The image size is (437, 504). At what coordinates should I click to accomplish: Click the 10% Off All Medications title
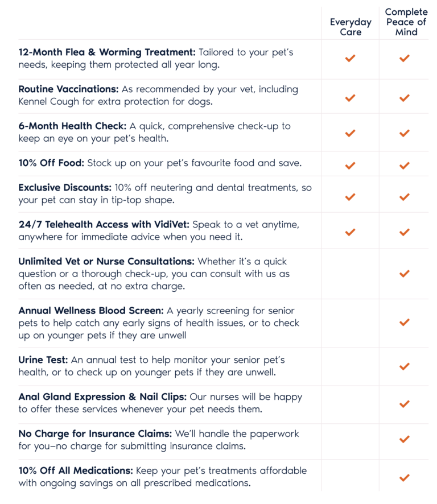tap(75, 471)
